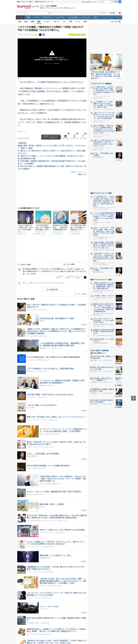Click the うーん reaction on the comment
This screenshot has height=644, width=138.
pyautogui.click(x=77, y=277)
